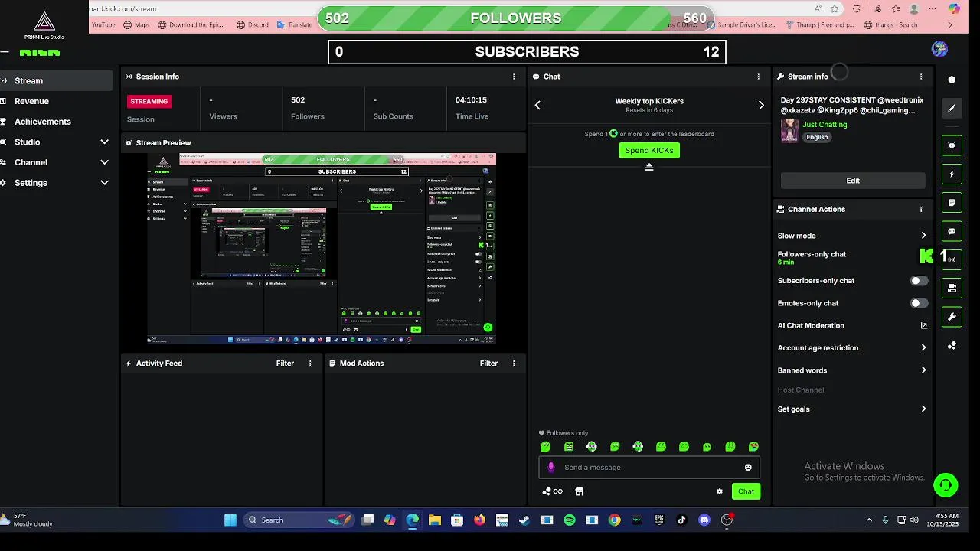Select Stream in the sidebar
Image resolution: width=980 pixels, height=551 pixels.
[57, 80]
